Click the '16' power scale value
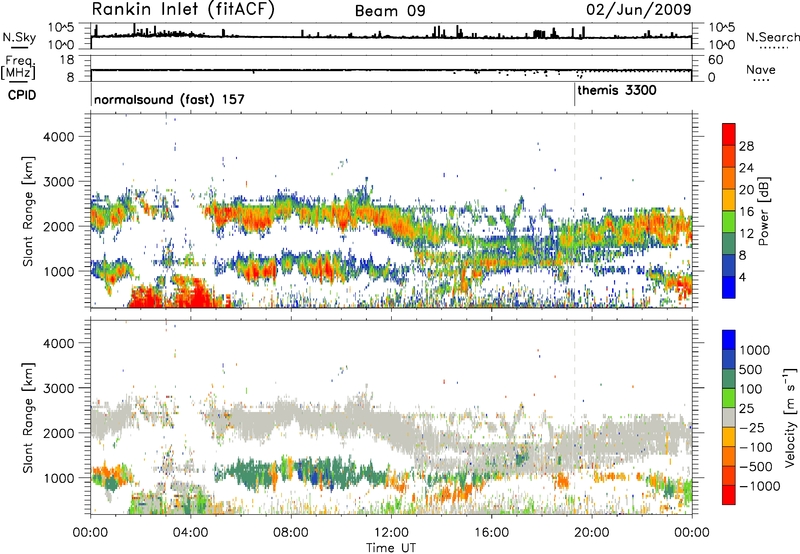This screenshot has height=554, width=800. point(746,212)
